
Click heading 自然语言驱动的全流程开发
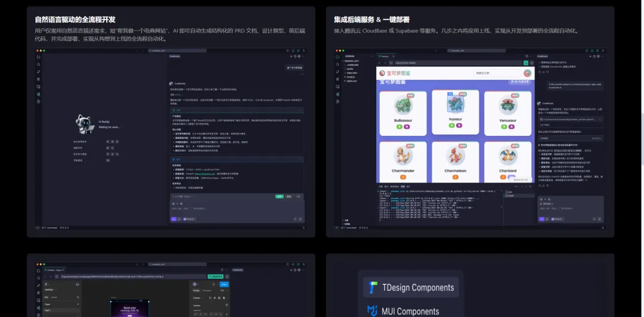(75, 19)
